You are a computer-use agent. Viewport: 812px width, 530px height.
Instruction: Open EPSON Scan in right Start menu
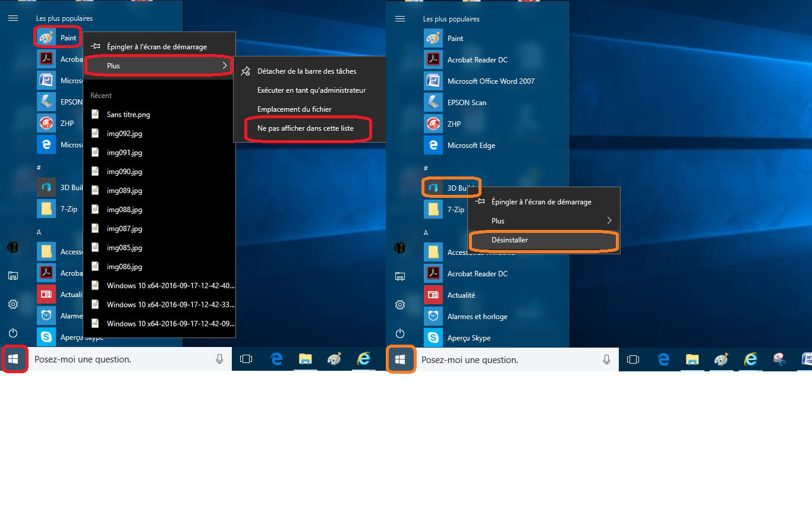[455, 102]
